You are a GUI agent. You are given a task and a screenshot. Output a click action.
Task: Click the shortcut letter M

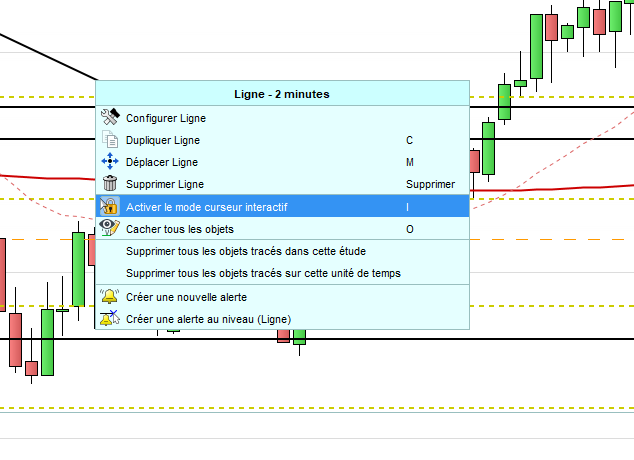(x=410, y=162)
